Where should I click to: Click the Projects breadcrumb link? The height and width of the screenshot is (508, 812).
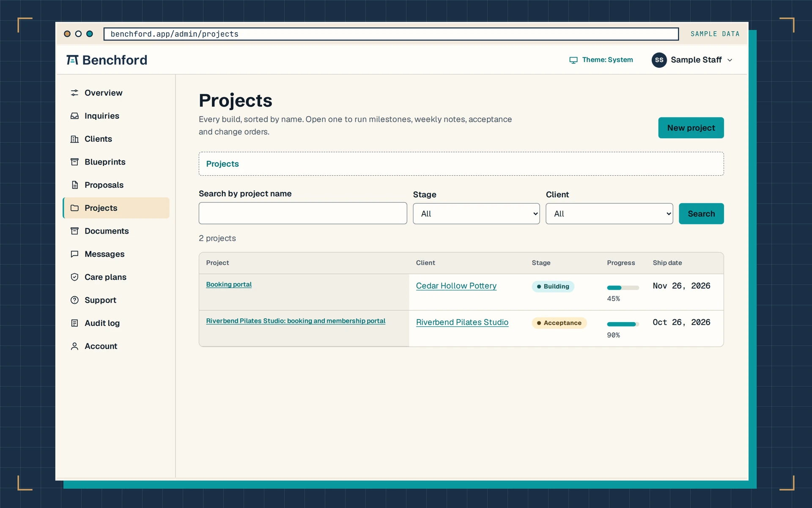point(222,164)
